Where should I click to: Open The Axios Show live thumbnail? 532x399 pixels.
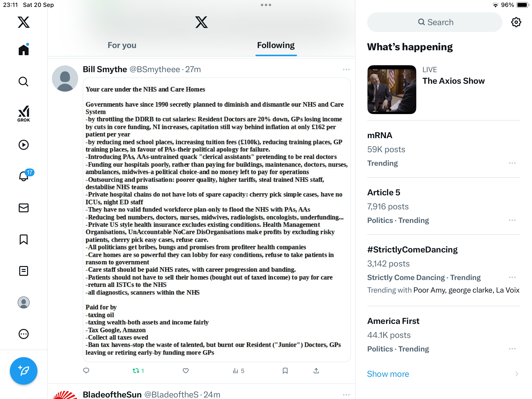pyautogui.click(x=392, y=90)
